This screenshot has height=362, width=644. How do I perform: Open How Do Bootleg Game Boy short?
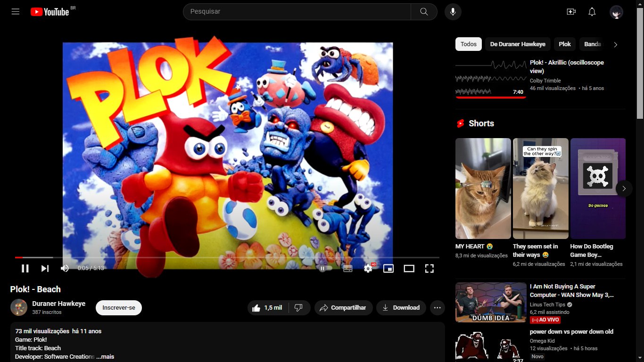click(598, 189)
